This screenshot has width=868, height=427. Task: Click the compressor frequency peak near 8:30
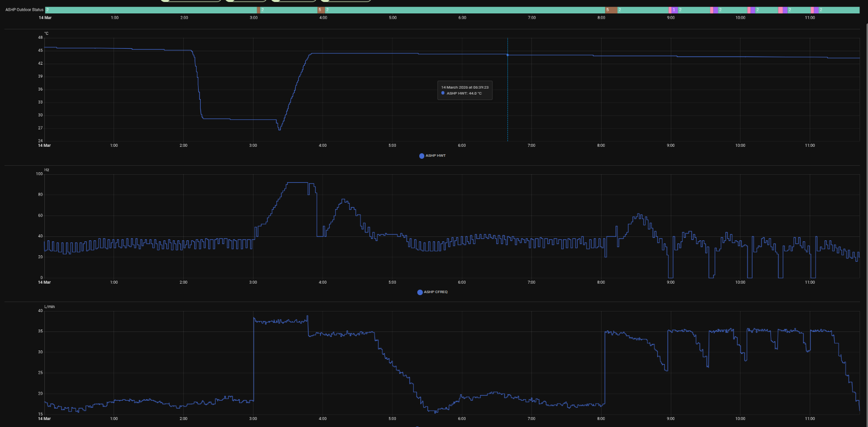pos(639,214)
